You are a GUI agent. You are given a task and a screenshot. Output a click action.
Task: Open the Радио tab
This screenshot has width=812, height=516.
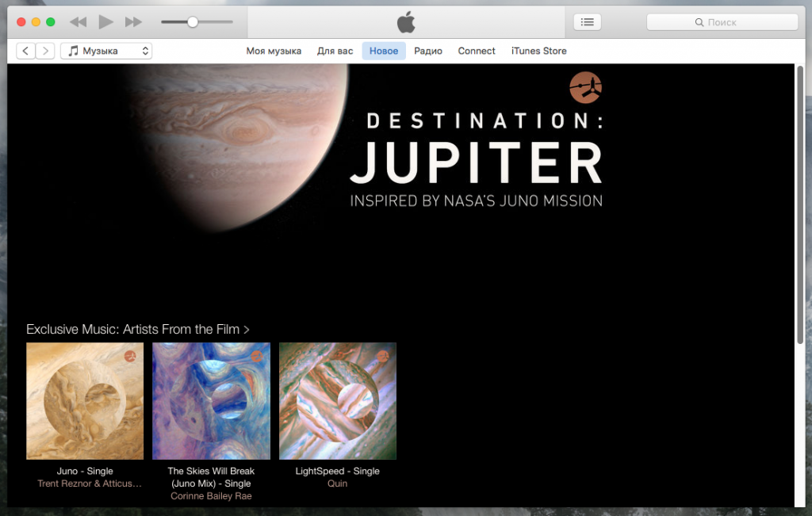pyautogui.click(x=427, y=51)
